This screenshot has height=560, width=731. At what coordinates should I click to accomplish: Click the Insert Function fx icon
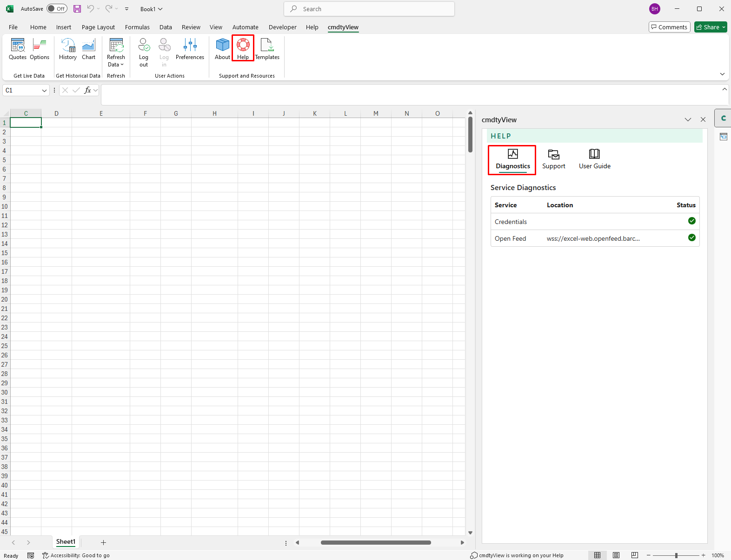(x=87, y=90)
